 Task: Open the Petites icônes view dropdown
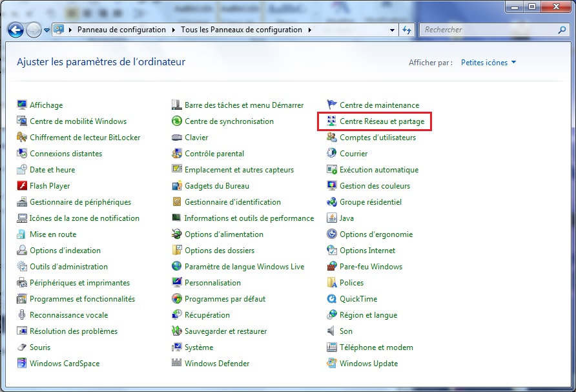[x=489, y=63]
